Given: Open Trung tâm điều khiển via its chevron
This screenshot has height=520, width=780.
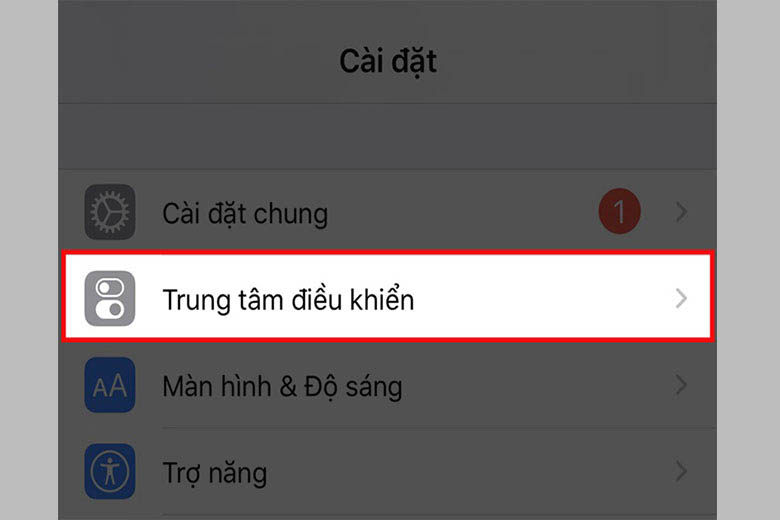Looking at the screenshot, I should (x=682, y=299).
